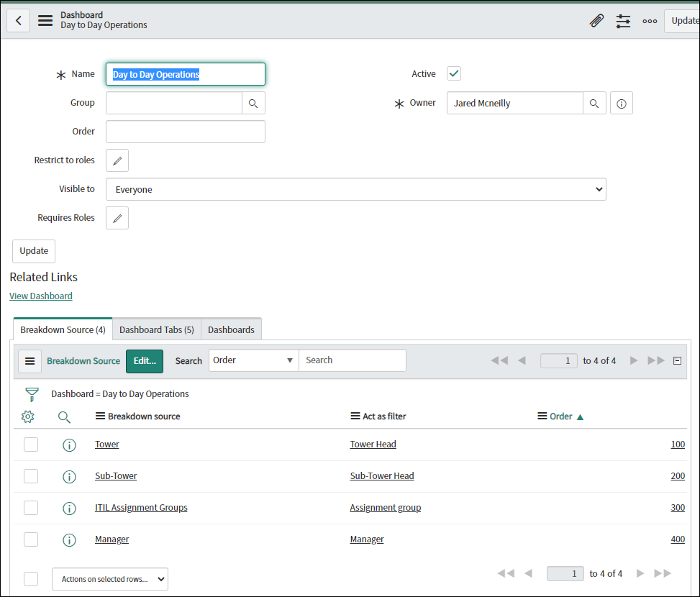This screenshot has width=700, height=597.
Task: Open the ITIL Assignment Groups link
Action: [x=141, y=508]
